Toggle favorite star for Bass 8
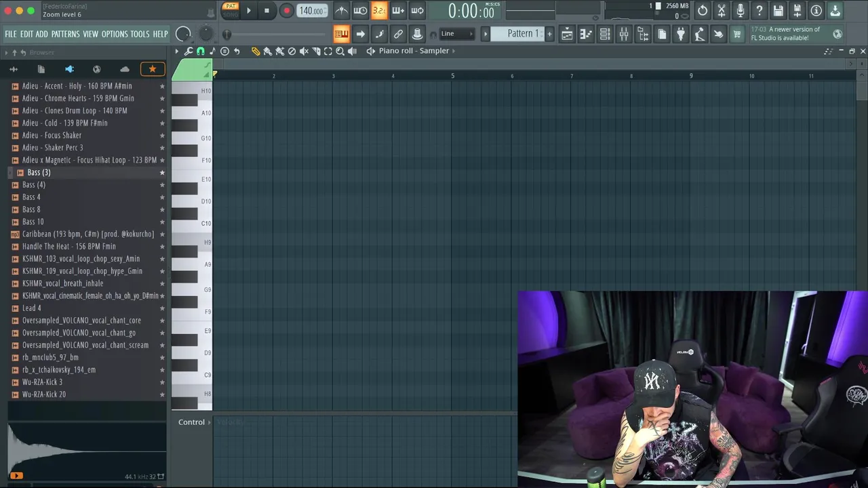868x488 pixels. point(162,209)
